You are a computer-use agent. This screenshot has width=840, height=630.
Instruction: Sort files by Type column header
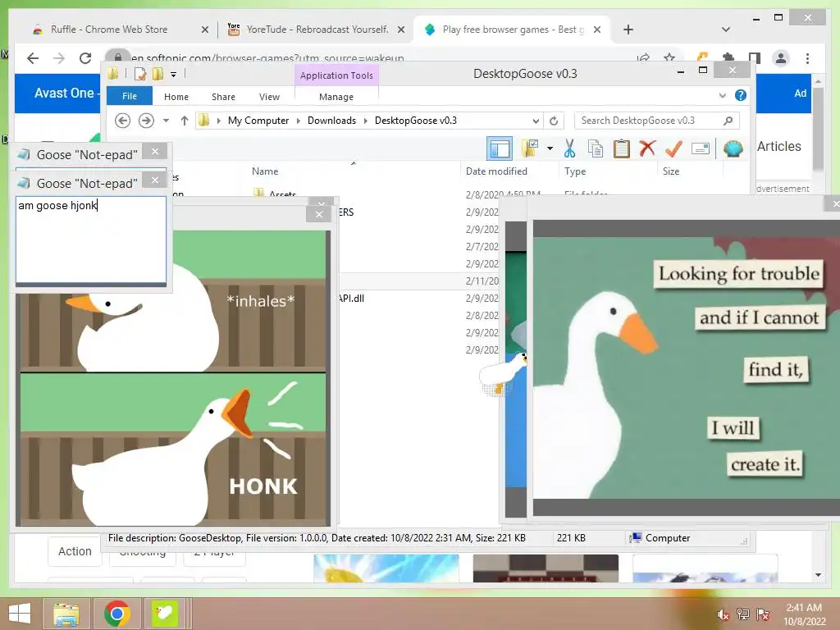coord(575,171)
